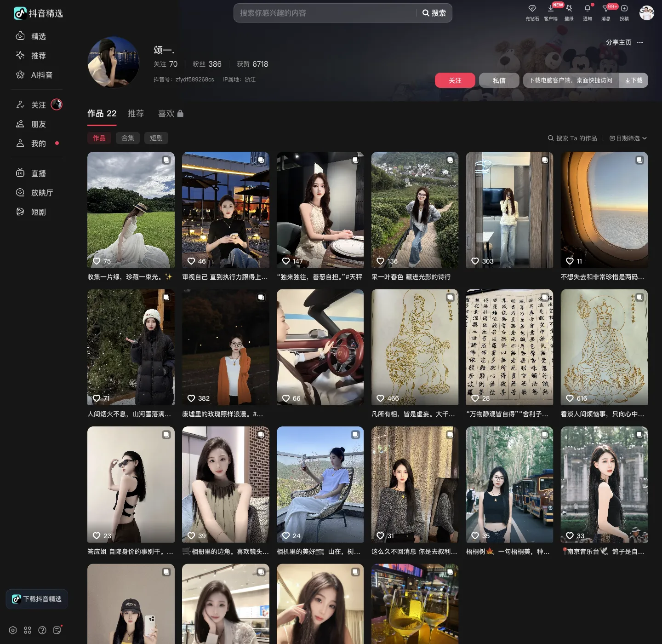Open post 采一叶春色 藏进光影的诗行 thumbnail
Viewport: 662px width, 644px height.
point(415,210)
